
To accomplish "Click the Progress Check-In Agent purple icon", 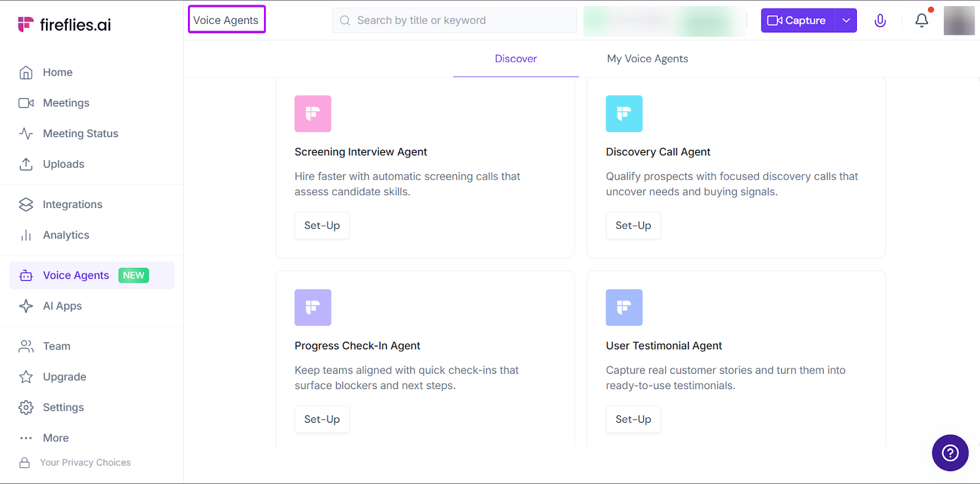I will 313,308.
